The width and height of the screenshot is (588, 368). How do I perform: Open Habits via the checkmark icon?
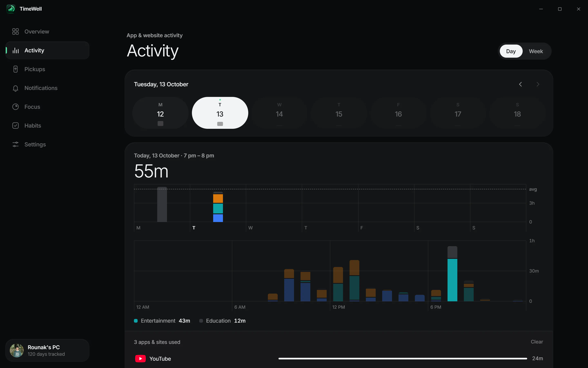[x=16, y=126]
